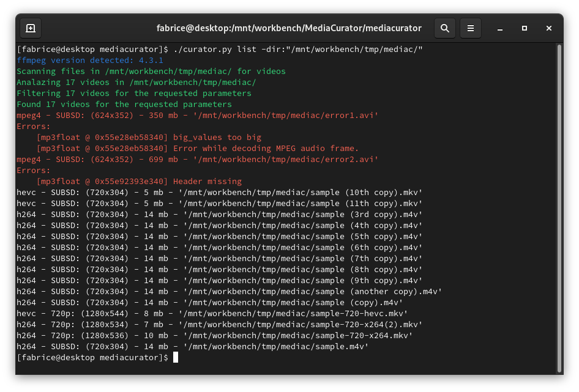Close the terminal window
579x392 pixels.
click(x=549, y=28)
